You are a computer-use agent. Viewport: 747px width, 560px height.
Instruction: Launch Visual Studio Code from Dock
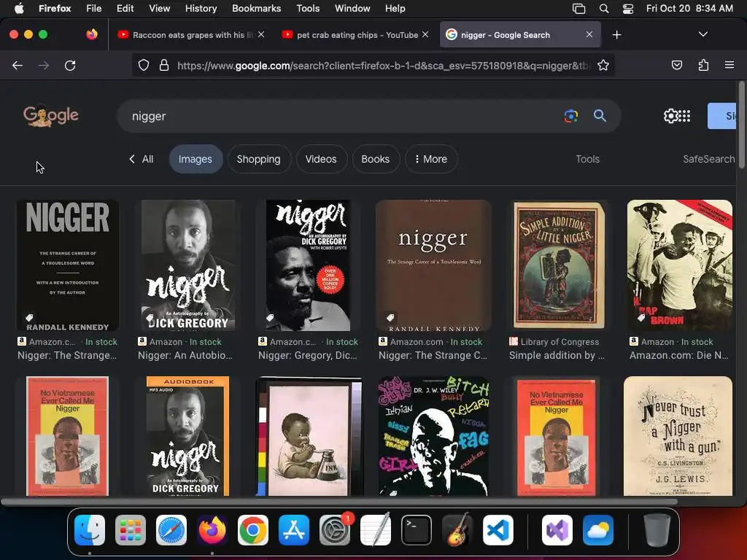click(x=498, y=530)
